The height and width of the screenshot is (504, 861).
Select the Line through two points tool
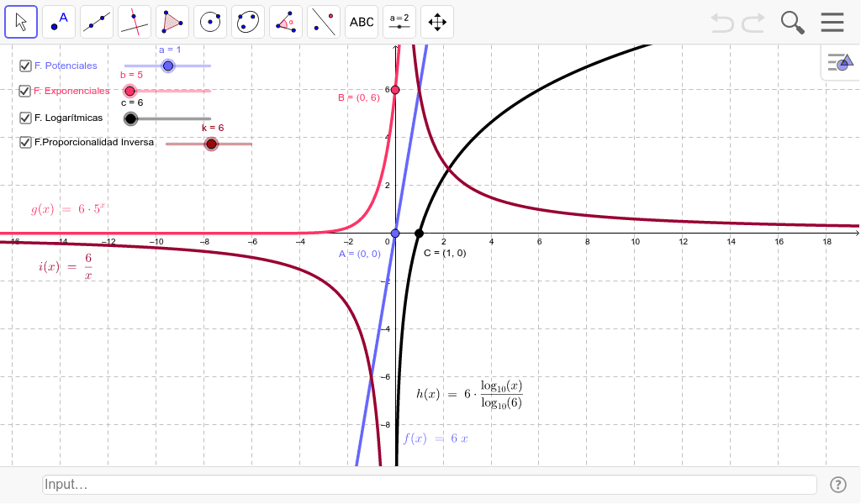[97, 22]
